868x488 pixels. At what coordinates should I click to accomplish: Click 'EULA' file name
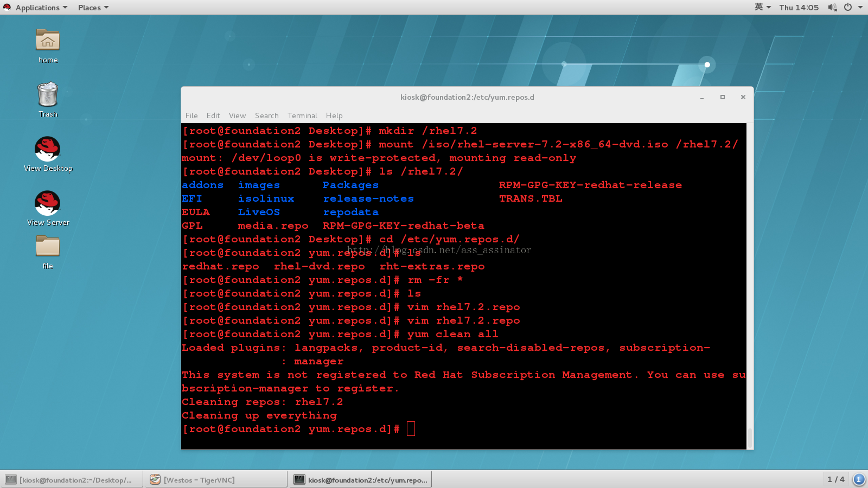coord(196,212)
